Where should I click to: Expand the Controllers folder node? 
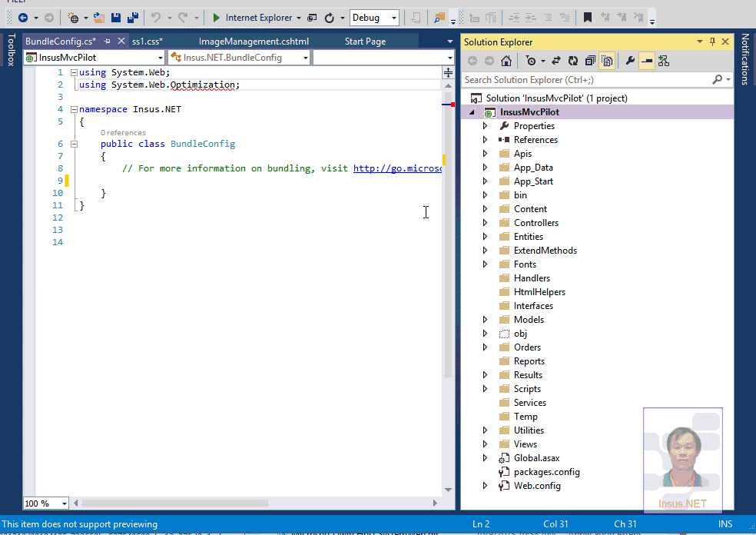click(x=485, y=223)
